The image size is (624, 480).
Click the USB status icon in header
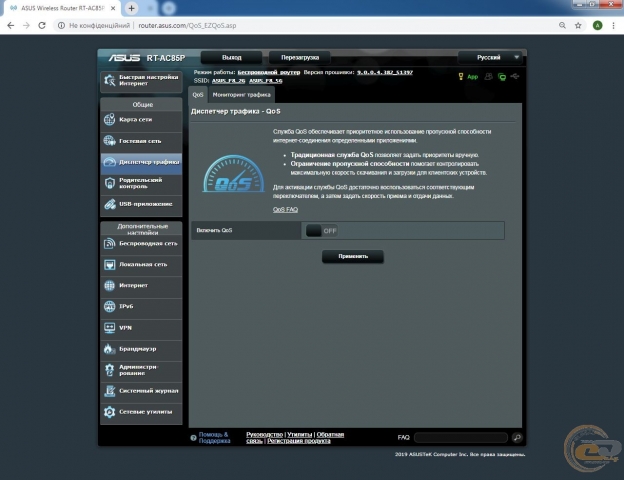(515, 76)
